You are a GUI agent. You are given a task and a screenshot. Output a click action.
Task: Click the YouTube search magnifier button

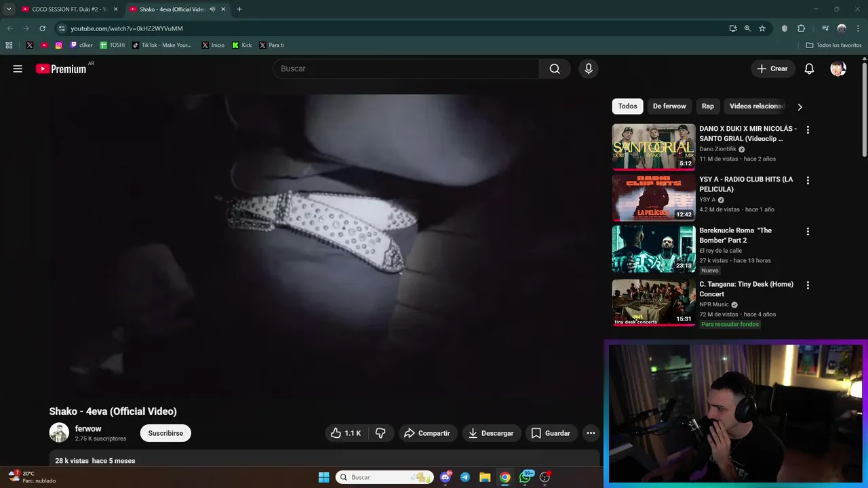pos(555,68)
